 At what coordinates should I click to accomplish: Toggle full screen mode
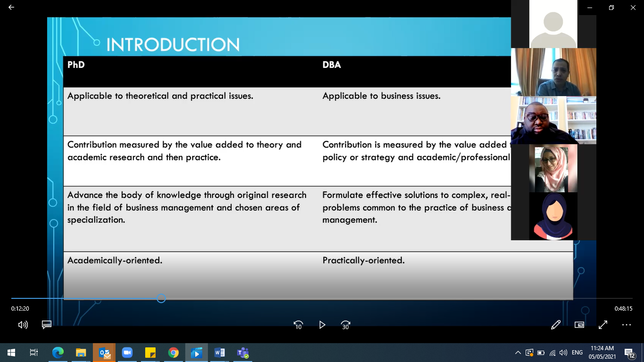[603, 325]
